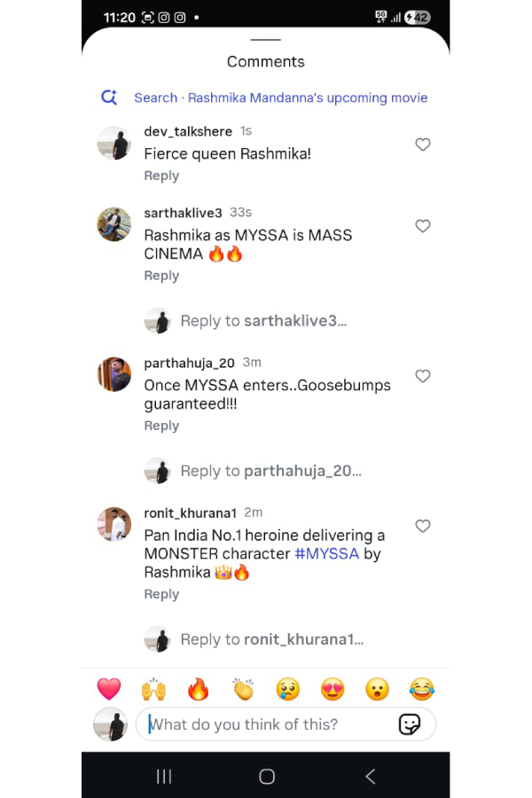Screen dimensions: 532x798
Task: Open Meta AI search sparkle icon
Action: tap(109, 98)
